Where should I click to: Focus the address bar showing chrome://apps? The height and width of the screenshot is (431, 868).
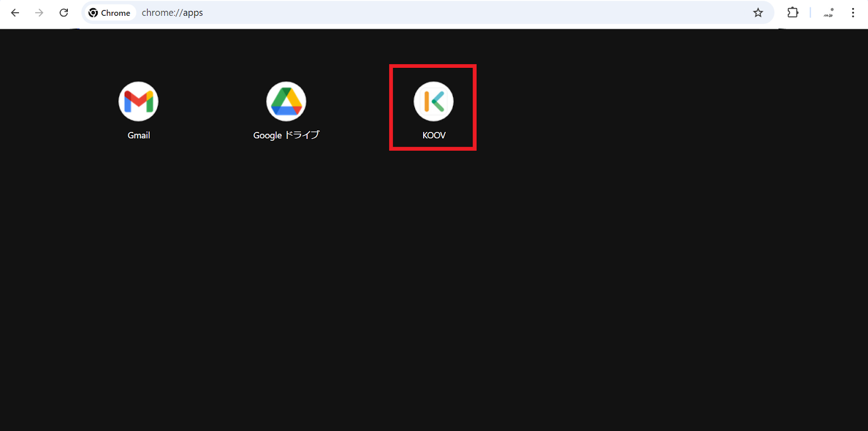click(x=428, y=12)
